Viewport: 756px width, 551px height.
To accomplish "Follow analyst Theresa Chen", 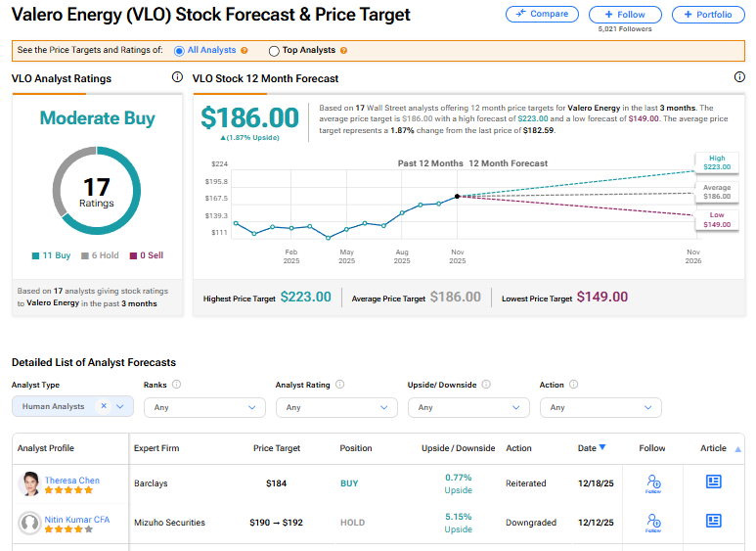I will pos(653,482).
